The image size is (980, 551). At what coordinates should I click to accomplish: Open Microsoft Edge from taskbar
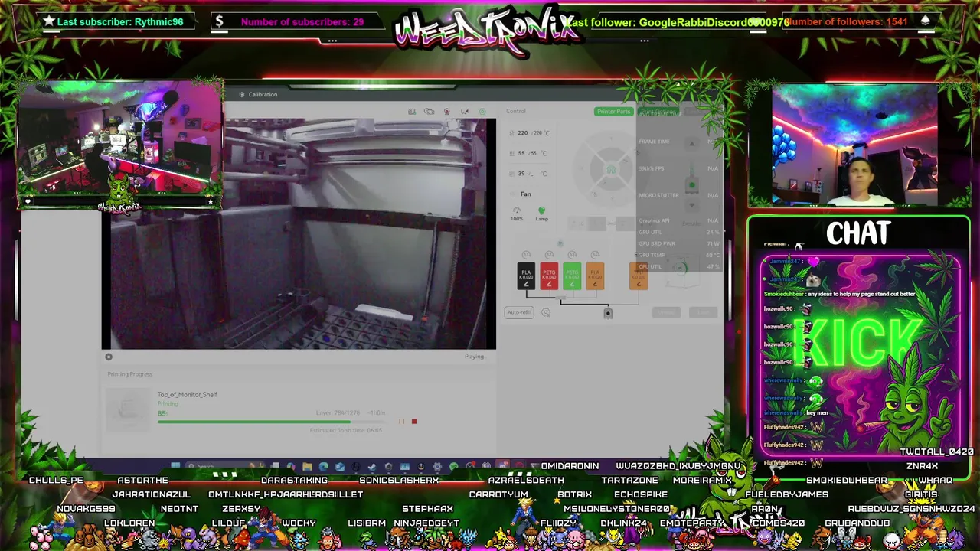tap(323, 466)
